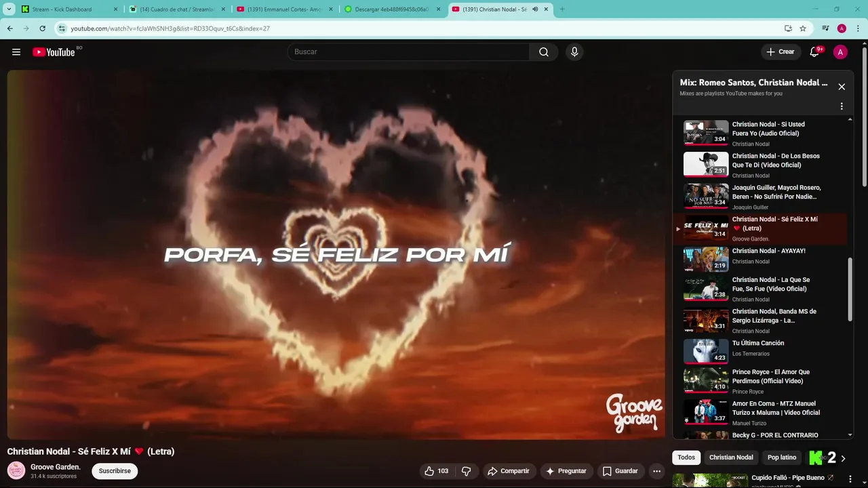The height and width of the screenshot is (488, 868).
Task: Play Si Usted Fuera Yo from playlist
Action: 760,133
